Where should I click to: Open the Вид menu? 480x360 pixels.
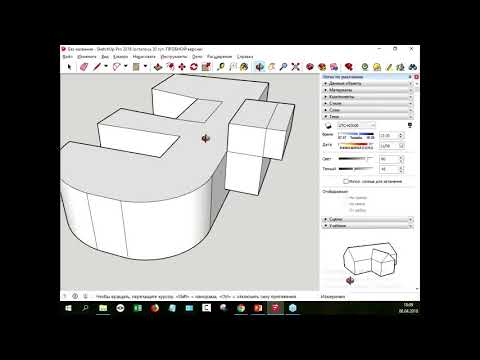pos(105,57)
